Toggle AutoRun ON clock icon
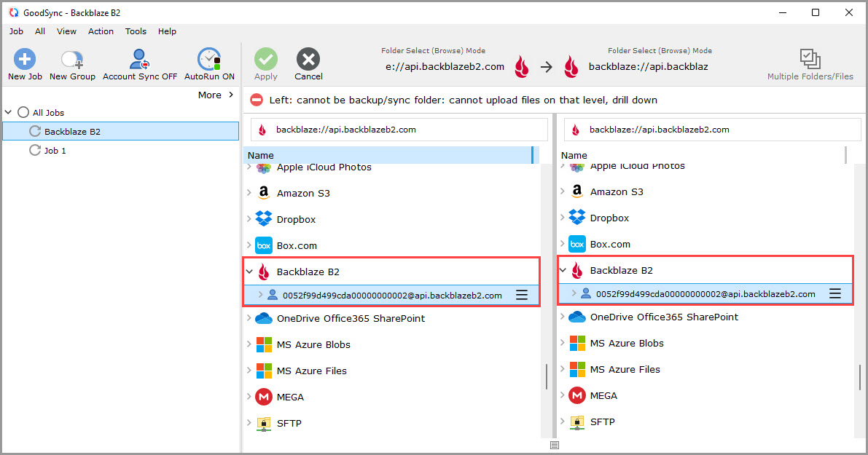The width and height of the screenshot is (868, 455). pyautogui.click(x=209, y=59)
